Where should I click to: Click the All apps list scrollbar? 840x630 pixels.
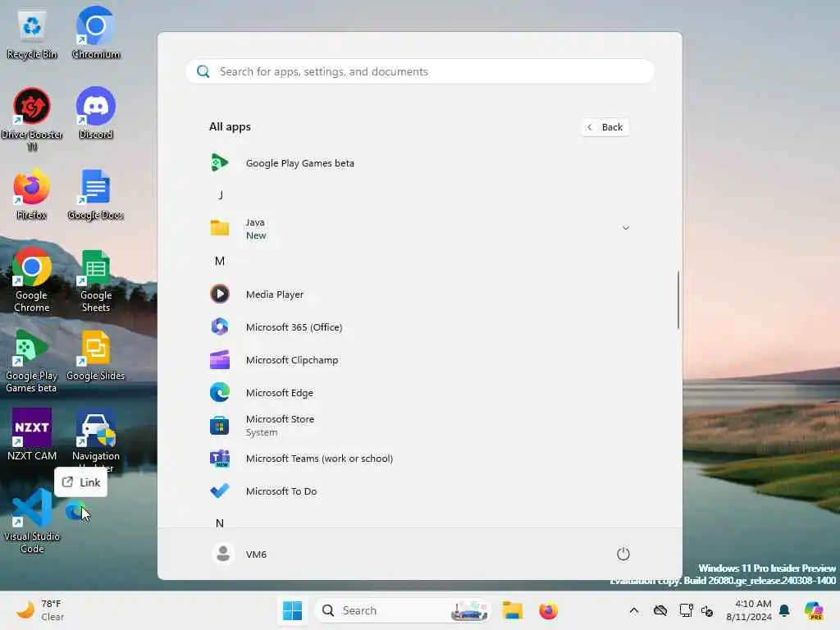tap(678, 300)
